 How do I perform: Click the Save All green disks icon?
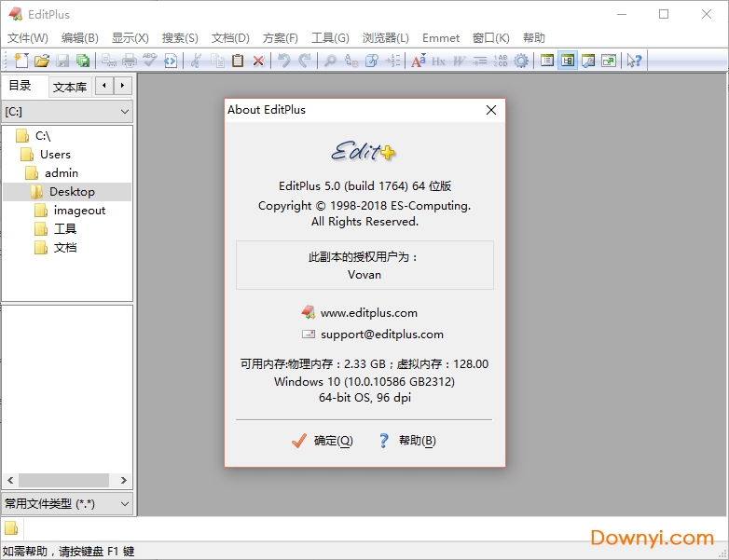[83, 61]
